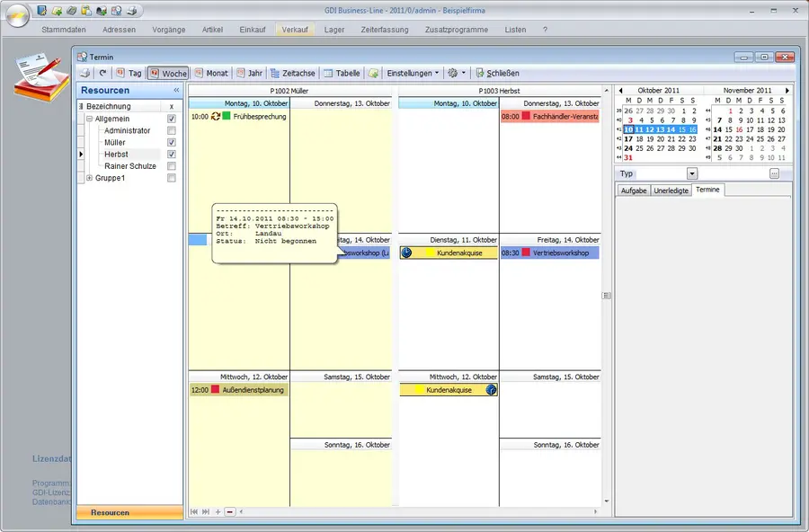Open the Einstellungen dropdown menu
Image resolution: width=809 pixels, height=532 pixels.
(x=413, y=73)
